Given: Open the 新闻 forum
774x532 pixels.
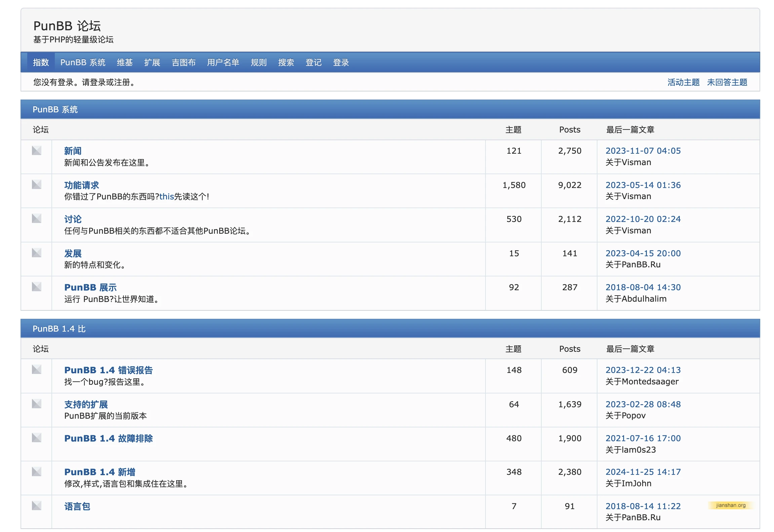Looking at the screenshot, I should point(73,151).
